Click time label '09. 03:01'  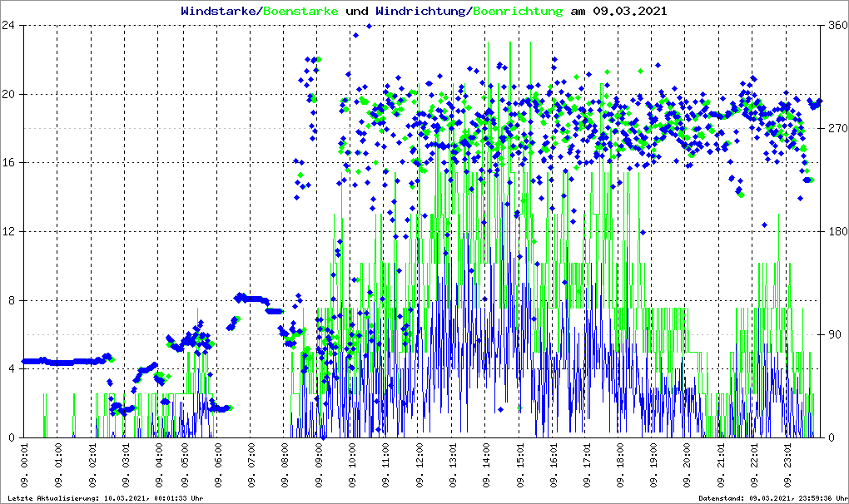[125, 465]
